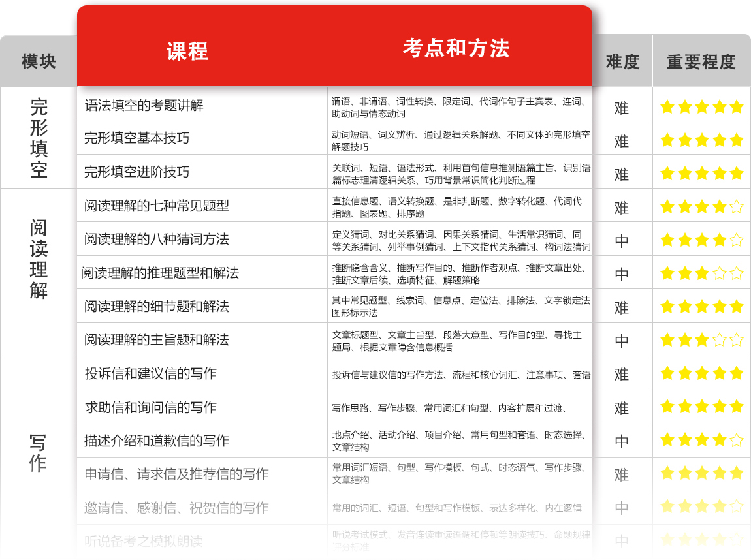Screen dimensions: 751x560
Task: Open the course 阅读理解的细节题和解法
Action: pos(157,306)
